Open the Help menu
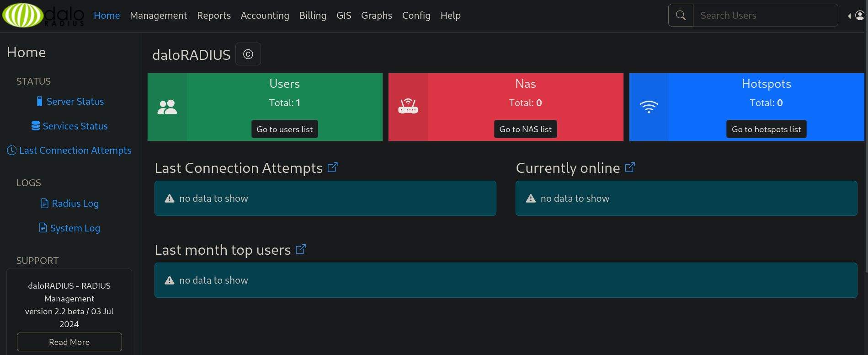 (451, 16)
